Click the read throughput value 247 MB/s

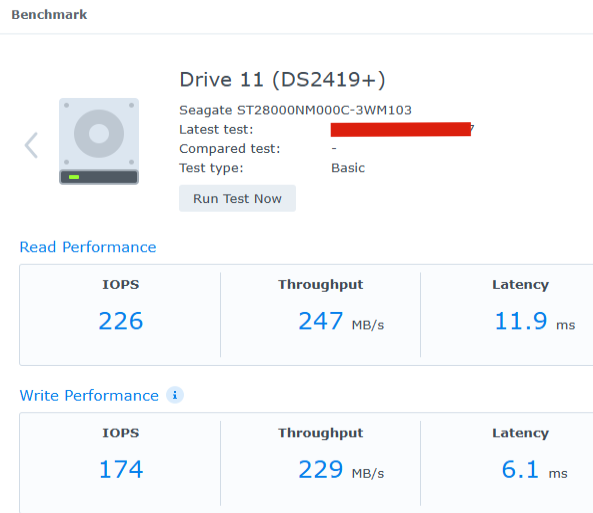point(341,321)
